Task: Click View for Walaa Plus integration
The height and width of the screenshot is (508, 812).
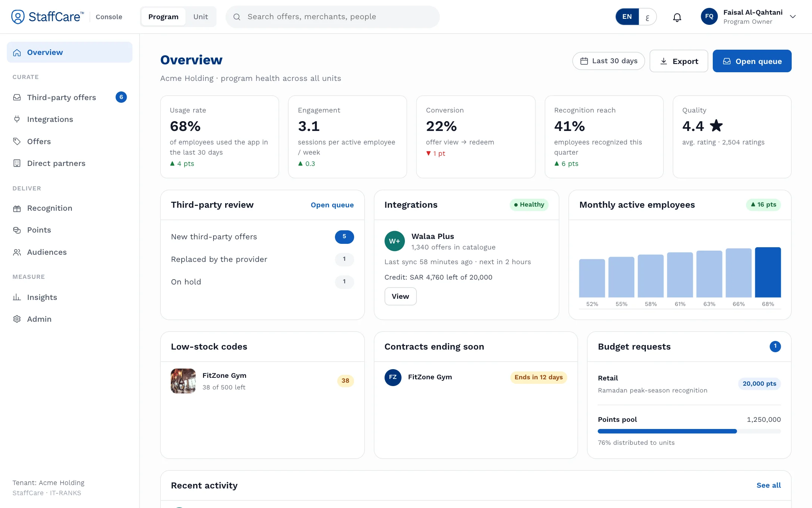Action: [x=400, y=297]
